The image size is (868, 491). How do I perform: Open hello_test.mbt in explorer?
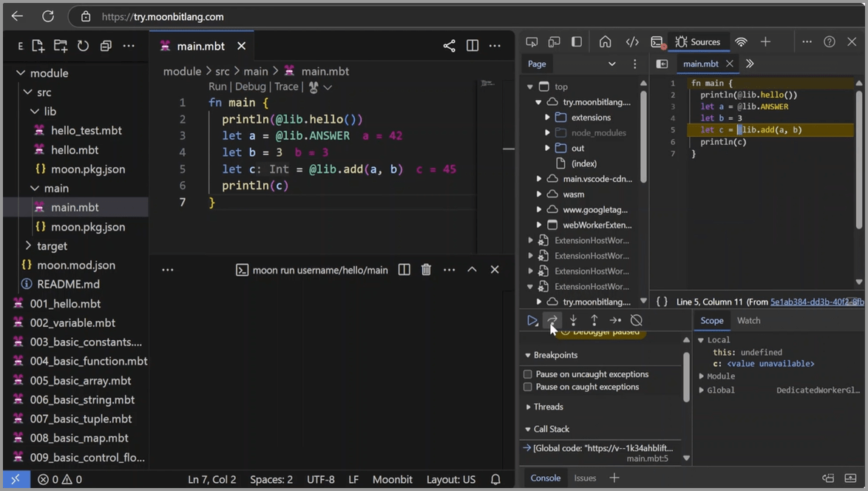coord(86,131)
